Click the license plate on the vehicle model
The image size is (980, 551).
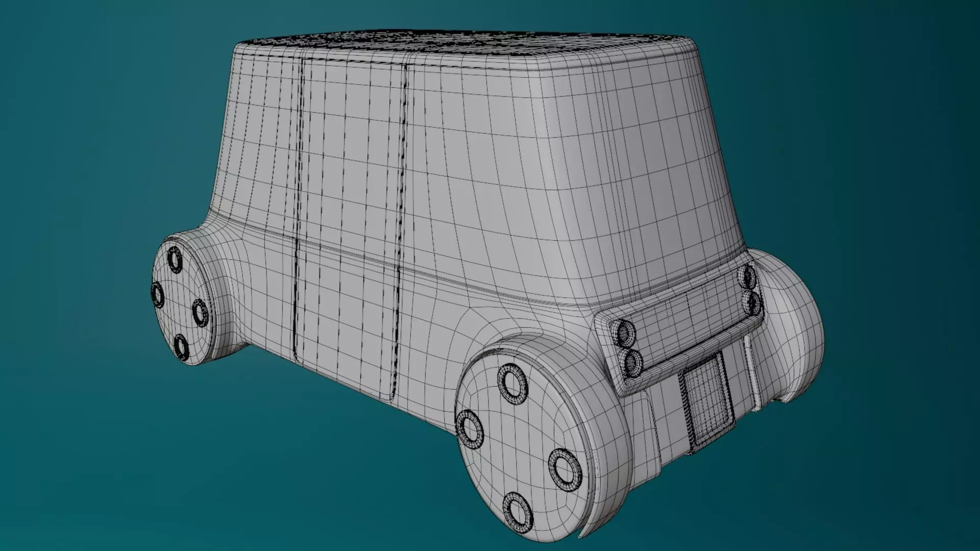point(708,402)
